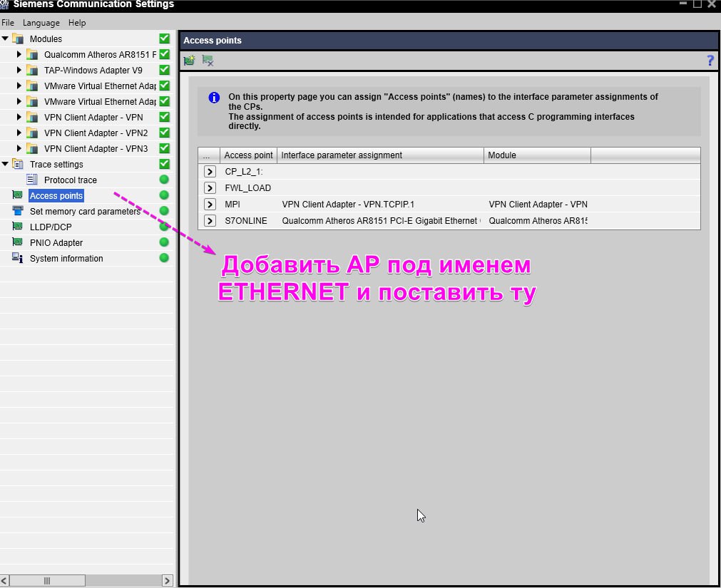Open the Language menu
The width and height of the screenshot is (721, 588).
pyautogui.click(x=41, y=23)
